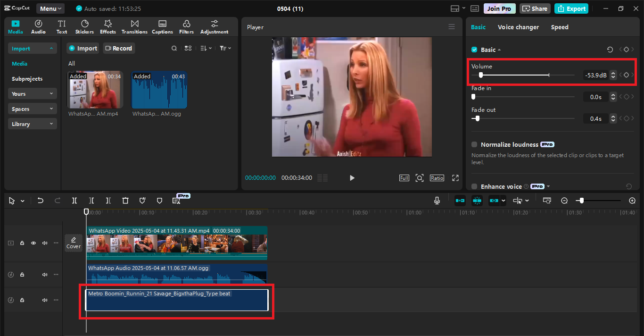Expand player to fullscreen
Screen dimensions: 644x336
coord(455,178)
